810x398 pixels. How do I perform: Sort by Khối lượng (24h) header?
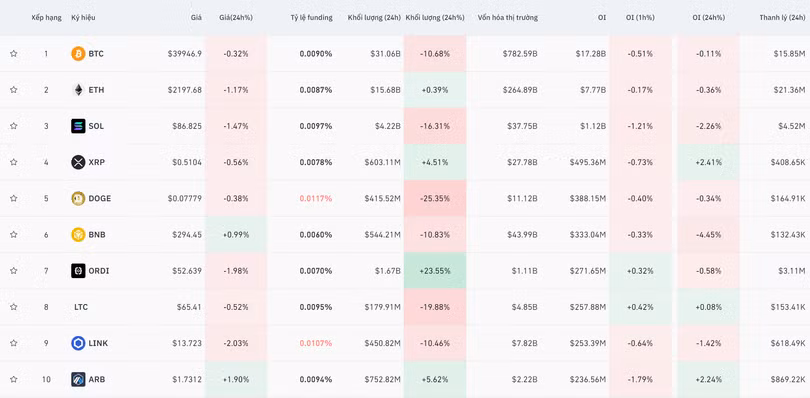[x=374, y=18]
